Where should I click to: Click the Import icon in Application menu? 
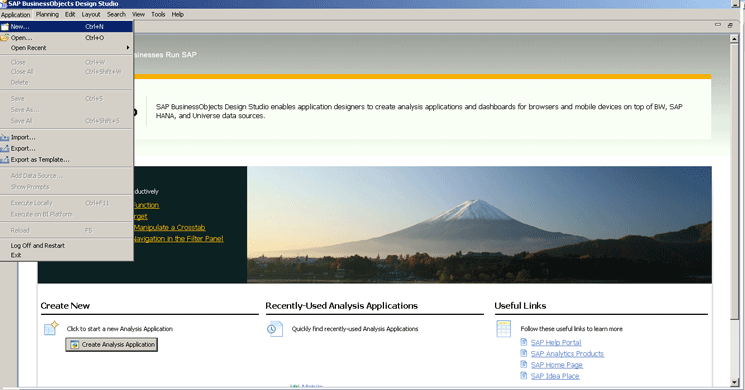click(x=5, y=137)
